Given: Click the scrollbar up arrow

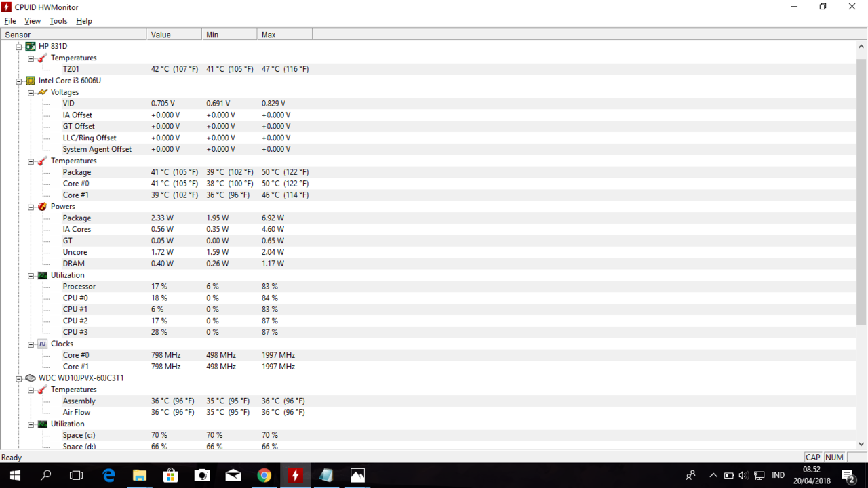Looking at the screenshot, I should coord(861,45).
